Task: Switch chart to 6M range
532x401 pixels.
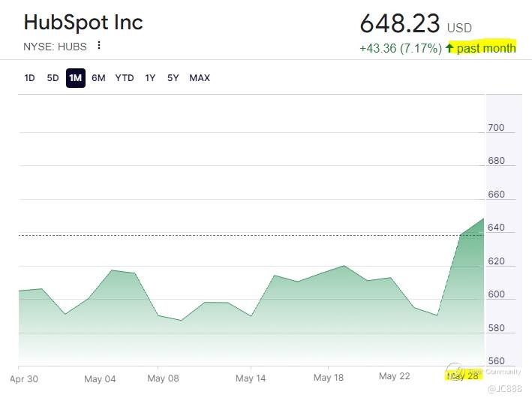Action: coord(98,78)
